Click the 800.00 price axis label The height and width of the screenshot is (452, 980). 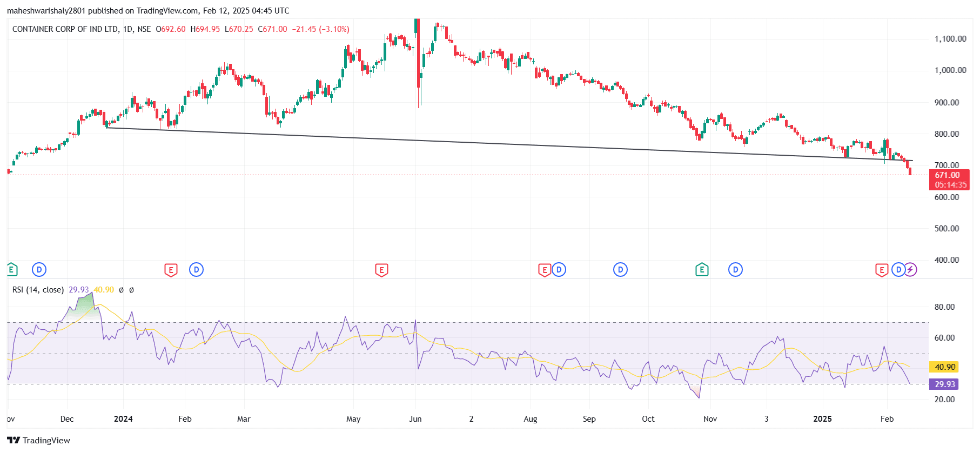pos(947,134)
